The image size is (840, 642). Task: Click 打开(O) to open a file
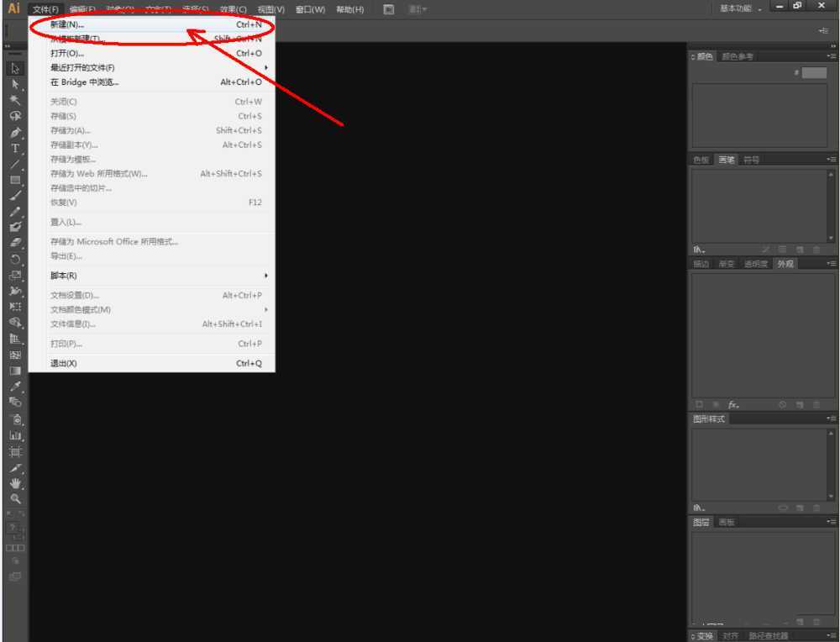(67, 53)
